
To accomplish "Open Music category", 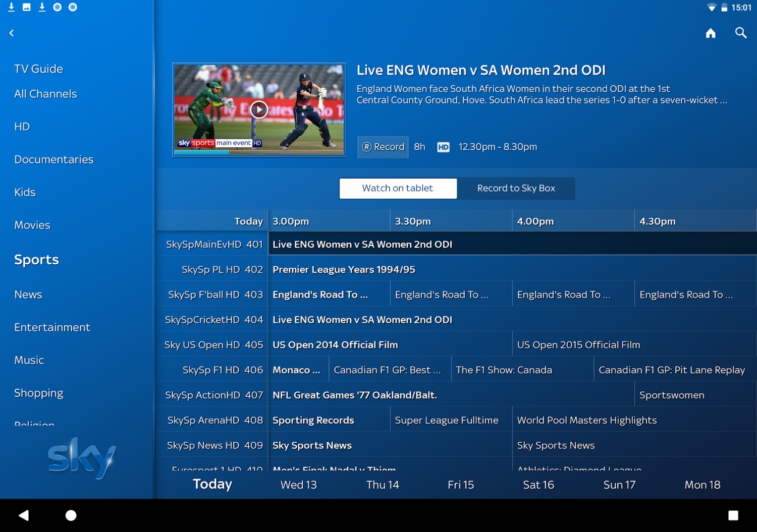I will point(29,360).
